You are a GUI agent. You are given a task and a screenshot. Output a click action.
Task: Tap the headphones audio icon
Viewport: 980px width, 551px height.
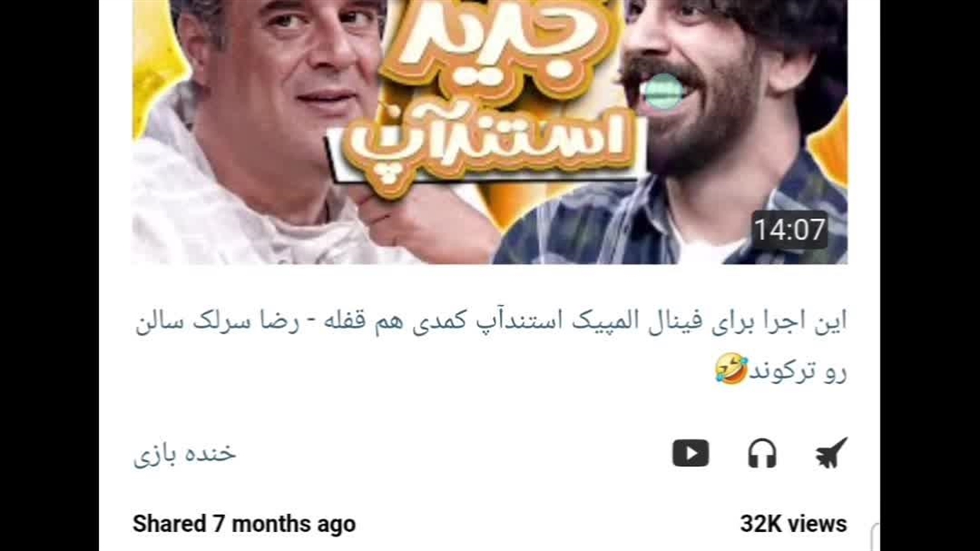click(762, 453)
